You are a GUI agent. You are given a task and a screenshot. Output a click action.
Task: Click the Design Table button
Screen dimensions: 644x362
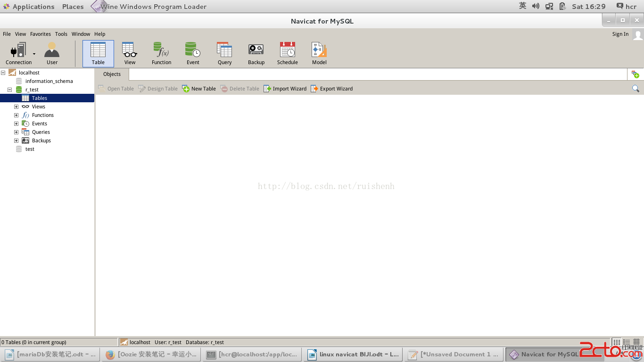[158, 89]
